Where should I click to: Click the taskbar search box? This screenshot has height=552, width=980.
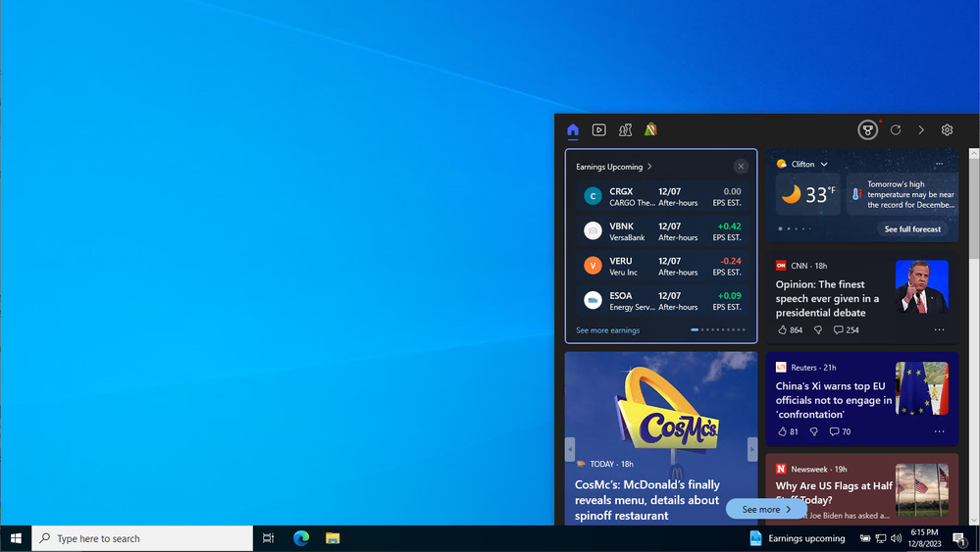[142, 538]
